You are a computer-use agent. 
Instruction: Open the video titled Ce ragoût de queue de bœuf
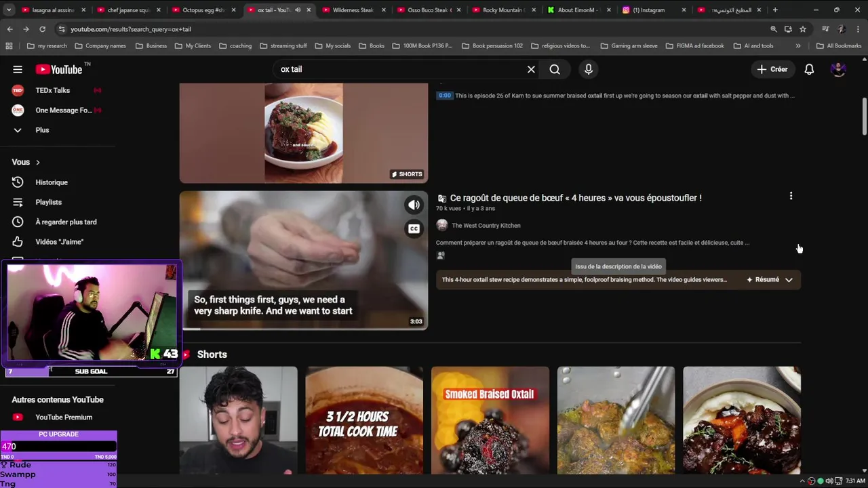[576, 198]
